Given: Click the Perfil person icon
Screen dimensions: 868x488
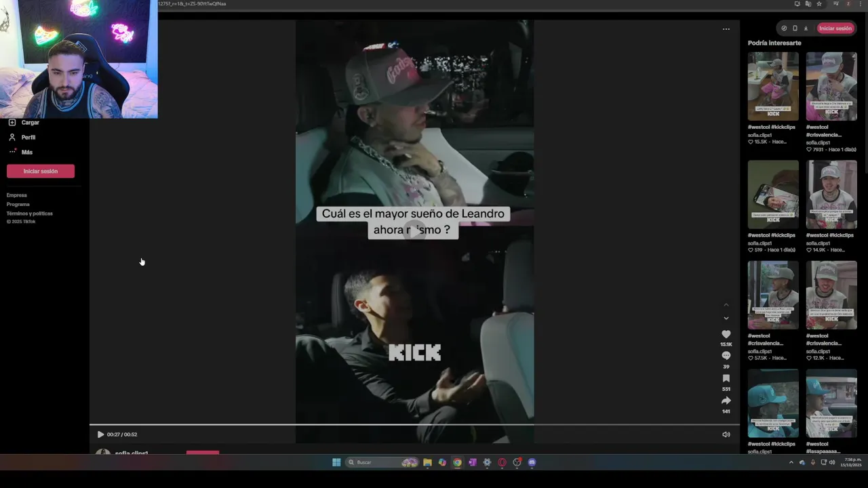Looking at the screenshot, I should [x=12, y=138].
